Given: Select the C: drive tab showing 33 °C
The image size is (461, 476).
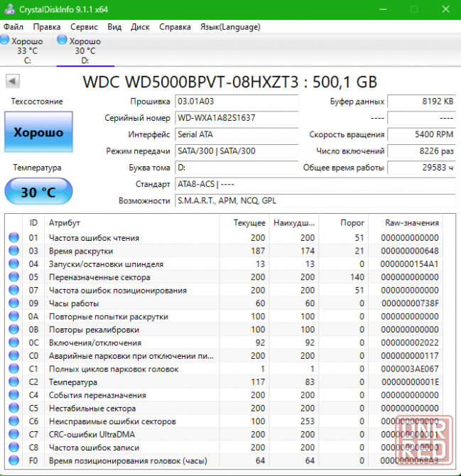Looking at the screenshot, I should click(x=27, y=50).
